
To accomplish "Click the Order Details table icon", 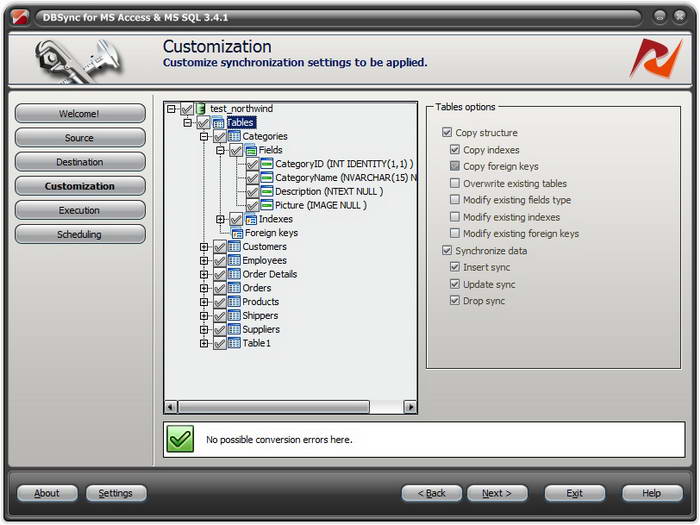I will click(234, 274).
